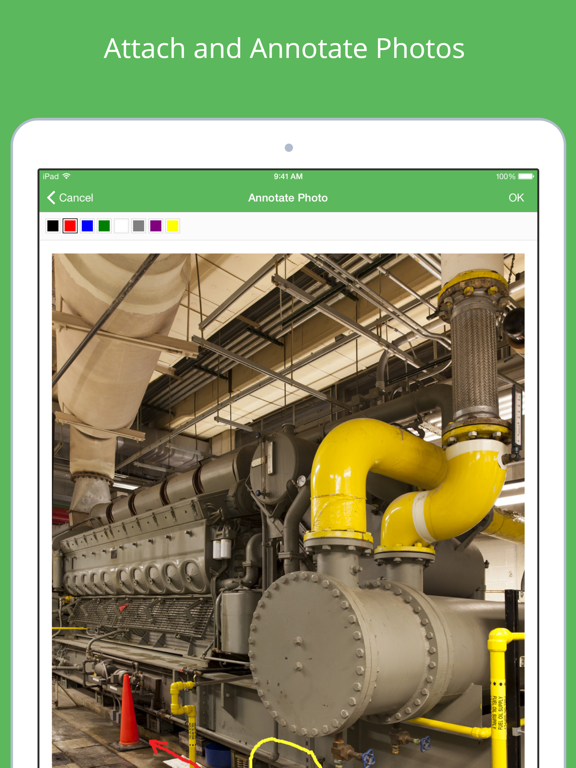Choose the gray pen color

[x=139, y=226]
